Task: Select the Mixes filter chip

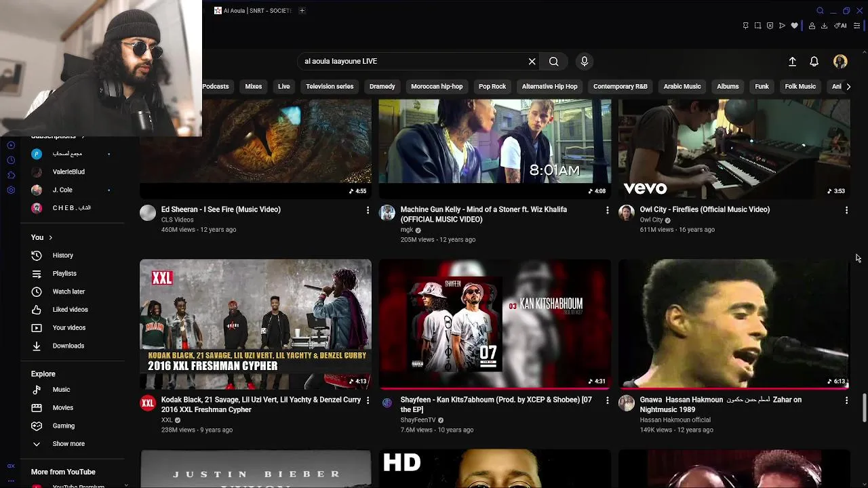Action: [254, 87]
